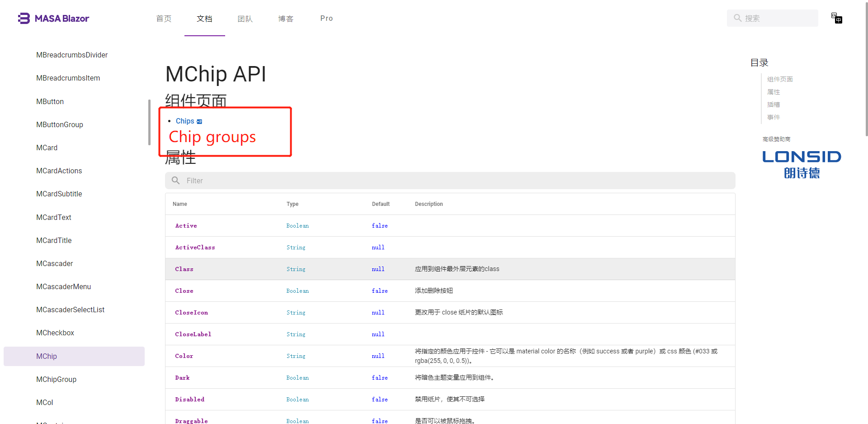Open the 博客 menu item
The height and width of the screenshot is (424, 868).
click(286, 19)
